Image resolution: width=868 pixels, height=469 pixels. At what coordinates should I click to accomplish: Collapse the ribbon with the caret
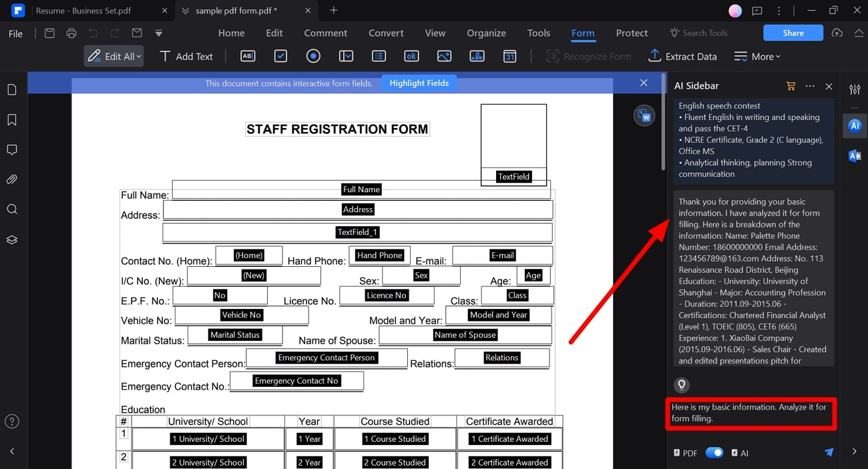pyautogui.click(x=859, y=33)
